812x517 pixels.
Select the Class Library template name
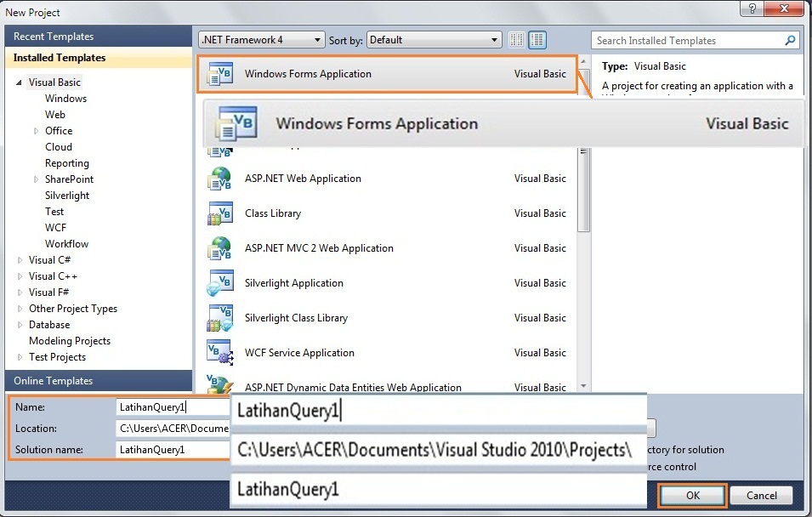click(x=273, y=213)
